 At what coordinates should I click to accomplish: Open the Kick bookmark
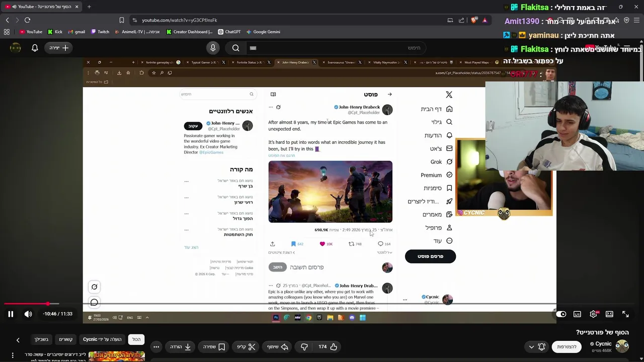pyautogui.click(x=55, y=32)
